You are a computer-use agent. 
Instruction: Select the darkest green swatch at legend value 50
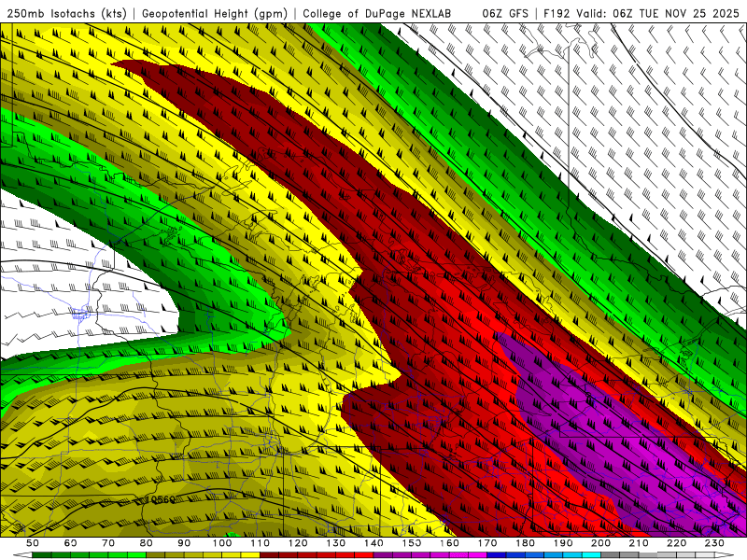[x=42, y=555]
